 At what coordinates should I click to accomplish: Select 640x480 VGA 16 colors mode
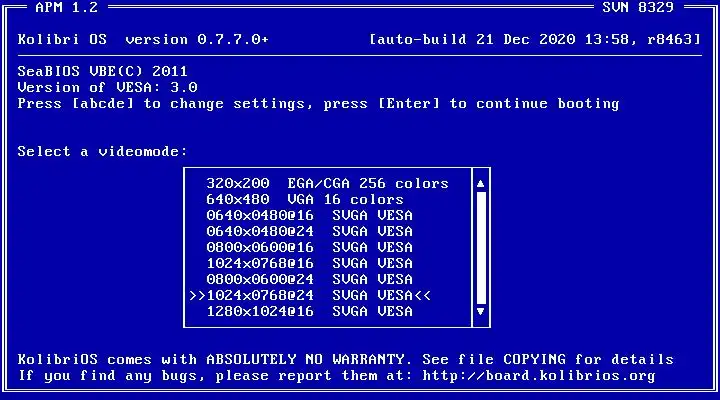click(x=304, y=199)
